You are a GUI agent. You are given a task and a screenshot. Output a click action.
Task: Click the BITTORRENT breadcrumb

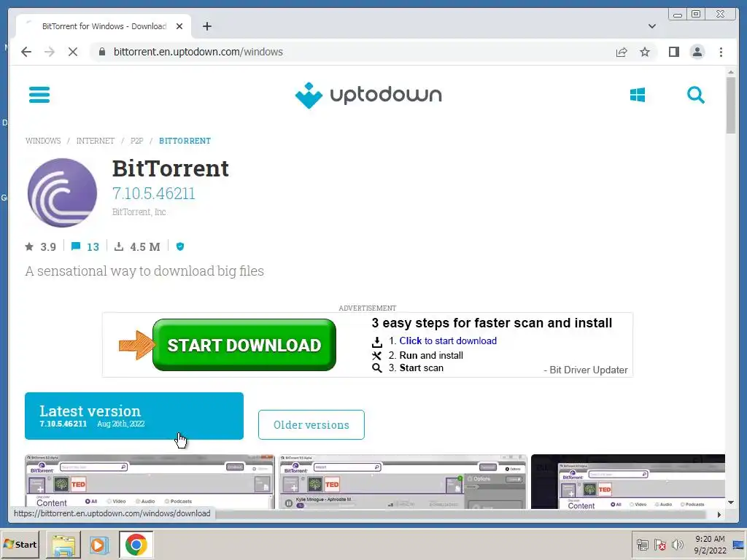185,141
